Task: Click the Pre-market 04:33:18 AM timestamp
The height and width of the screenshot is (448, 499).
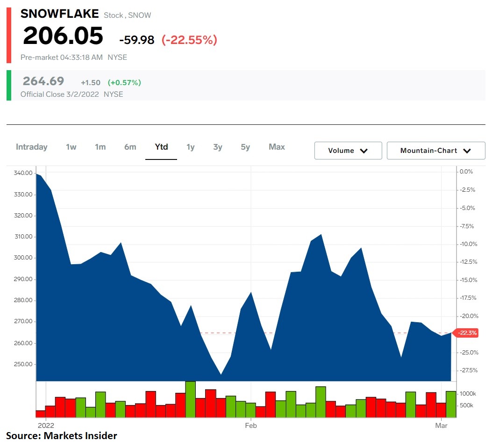Action: [61, 58]
